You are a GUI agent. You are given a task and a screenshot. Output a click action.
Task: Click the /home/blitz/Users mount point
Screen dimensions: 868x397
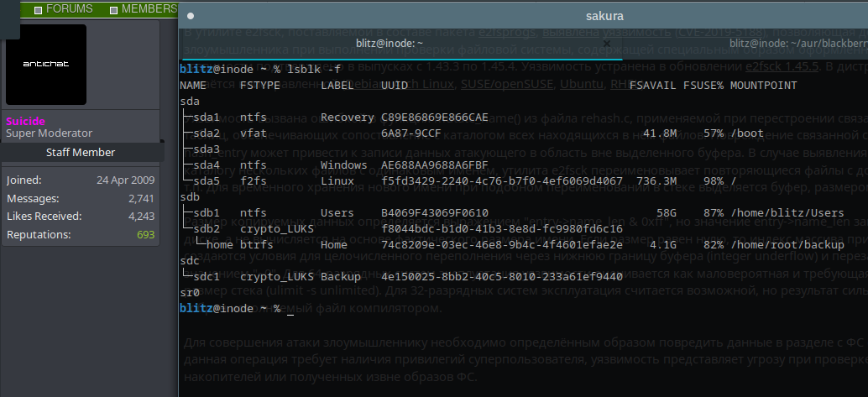point(787,213)
